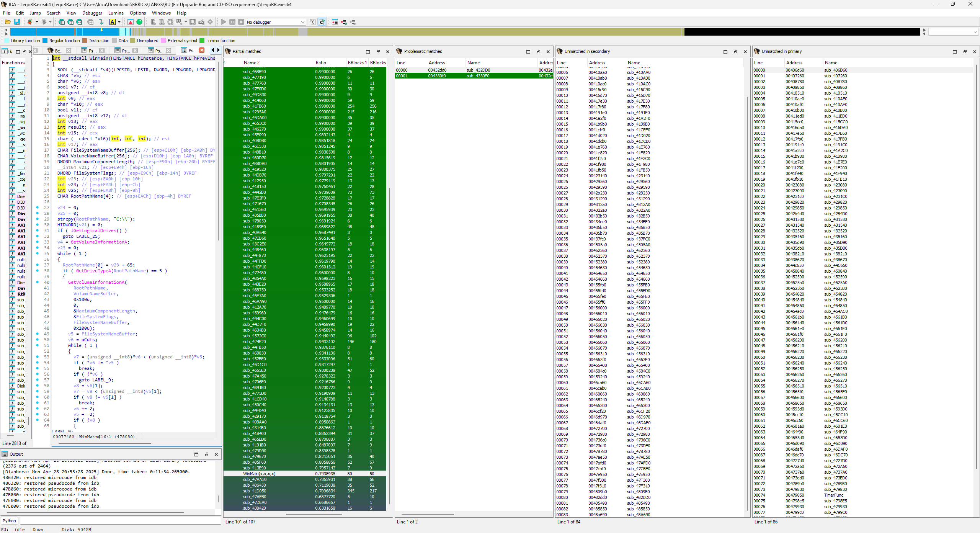Open the Lumina menu
Image resolution: width=980 pixels, height=533 pixels.
(116, 13)
